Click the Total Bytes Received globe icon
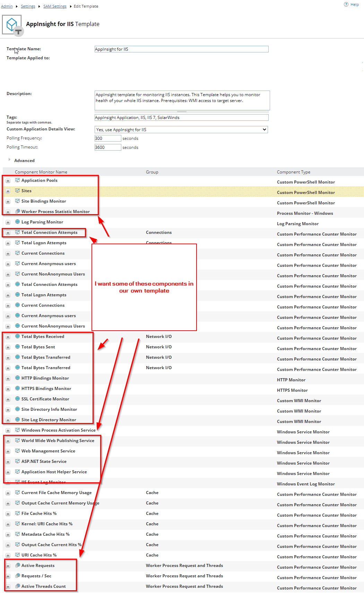Screen dimensions: 364x593 (x=17, y=336)
